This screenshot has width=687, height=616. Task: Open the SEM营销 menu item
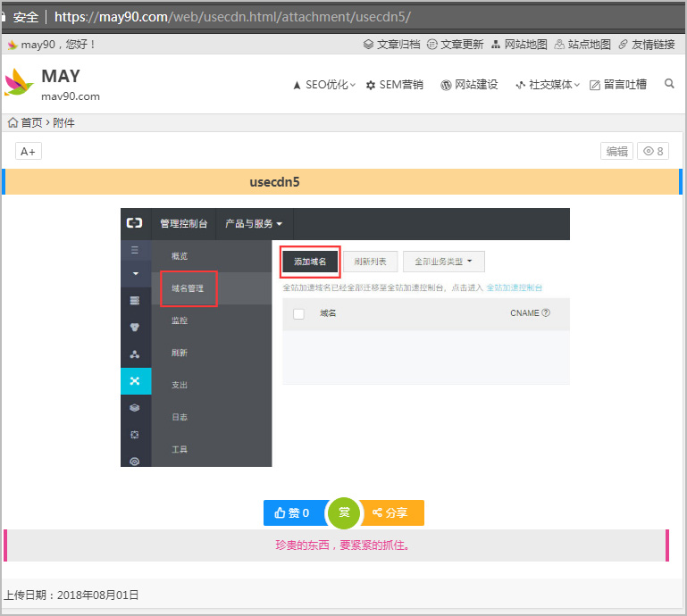coord(394,85)
